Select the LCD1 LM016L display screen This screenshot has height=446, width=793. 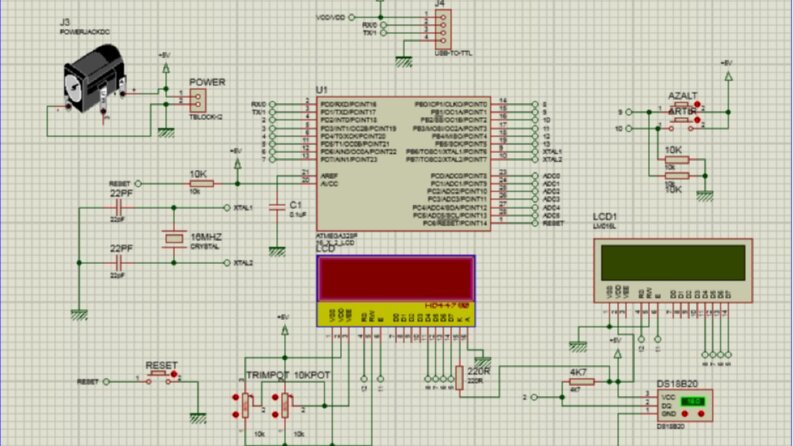click(x=673, y=262)
